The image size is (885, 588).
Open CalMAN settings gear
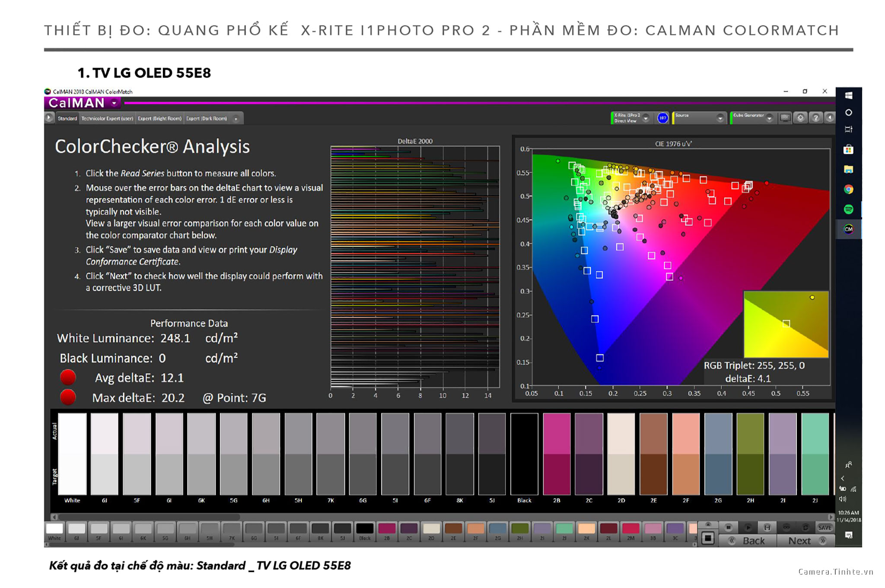coord(800,118)
